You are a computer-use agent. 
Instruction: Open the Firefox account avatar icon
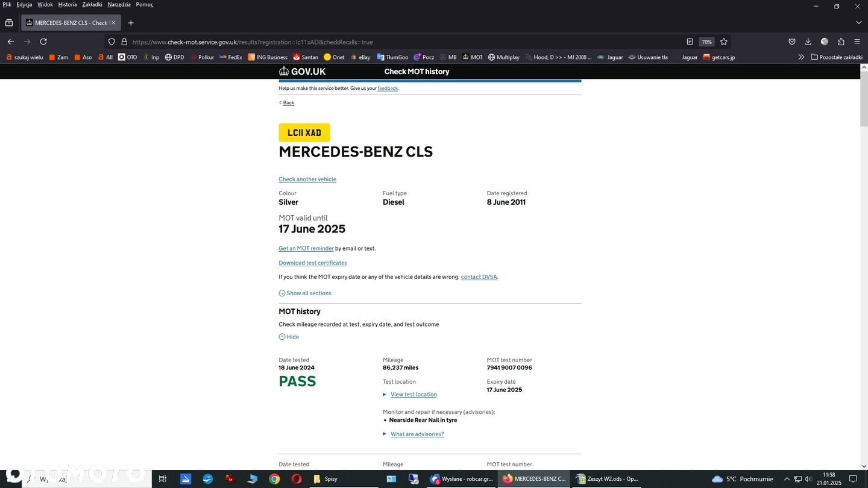(825, 42)
